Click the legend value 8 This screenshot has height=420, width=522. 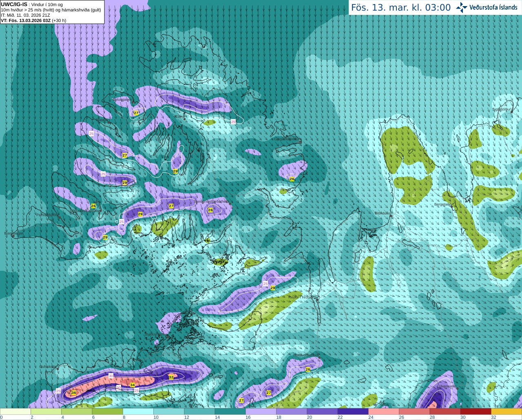pos(124,417)
